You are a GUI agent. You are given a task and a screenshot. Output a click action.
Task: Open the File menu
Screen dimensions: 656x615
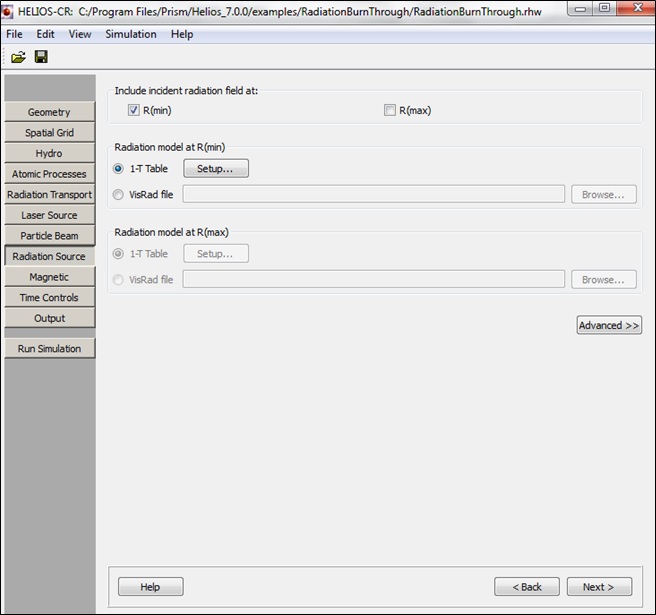coord(14,34)
